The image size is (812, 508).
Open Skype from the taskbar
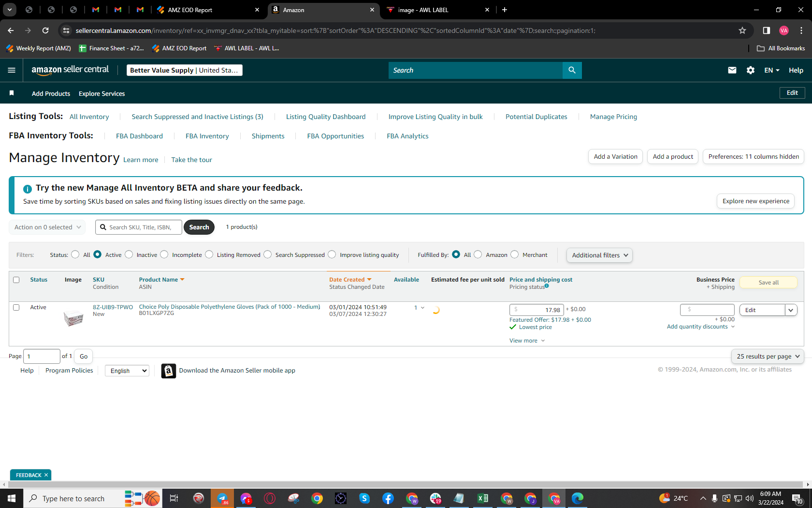[364, 498]
